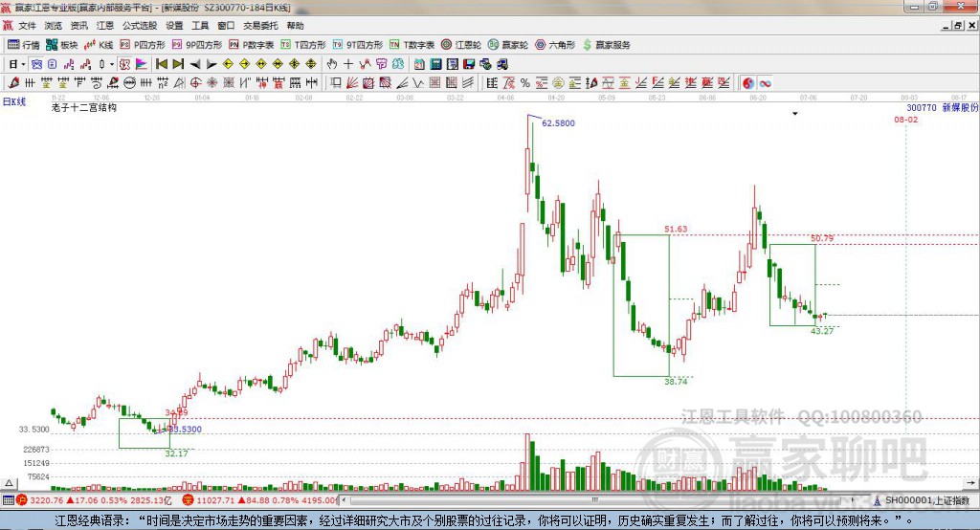Click the 板块 sector toolbar button
Image resolution: width=980 pixels, height=530 pixels.
point(62,44)
